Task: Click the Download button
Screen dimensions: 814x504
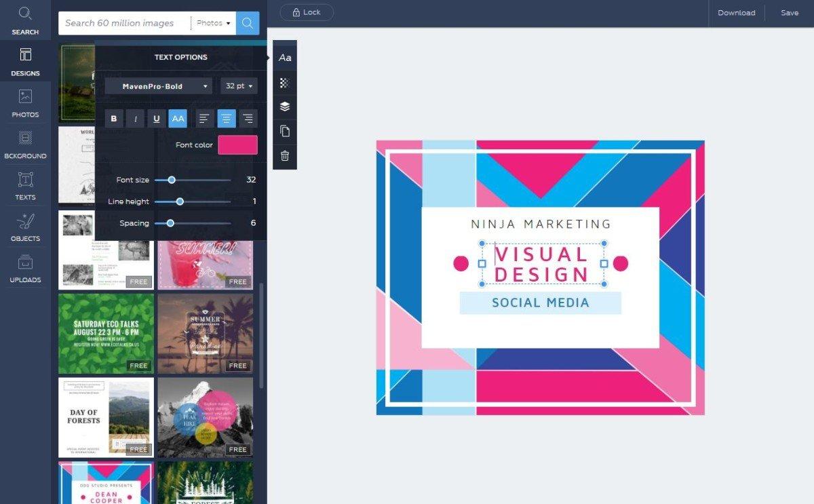Action: click(737, 13)
